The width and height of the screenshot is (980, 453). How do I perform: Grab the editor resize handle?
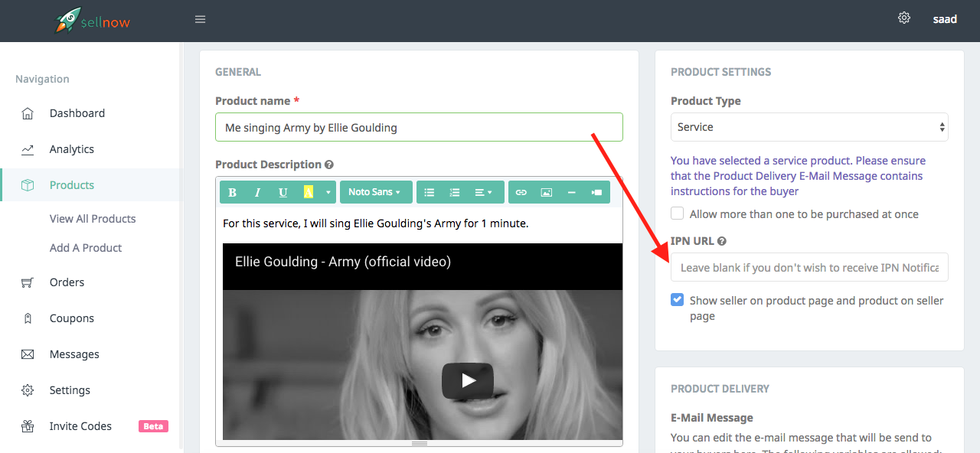[420, 443]
